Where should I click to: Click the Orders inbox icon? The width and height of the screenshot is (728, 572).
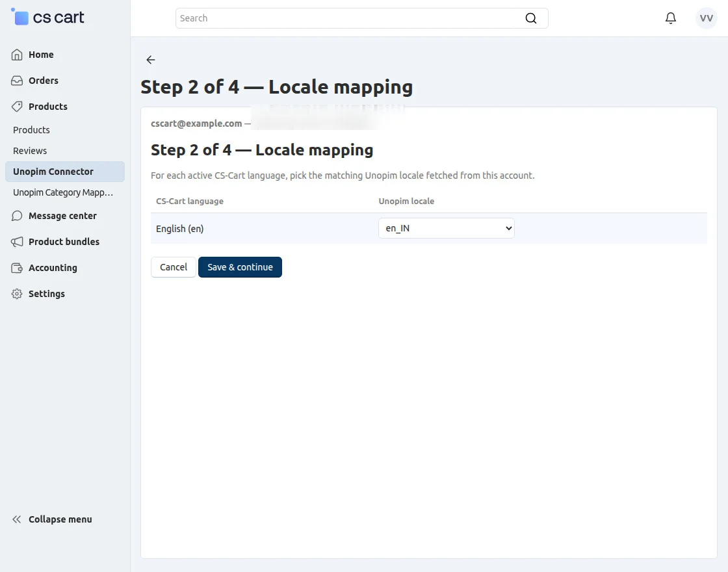17,81
